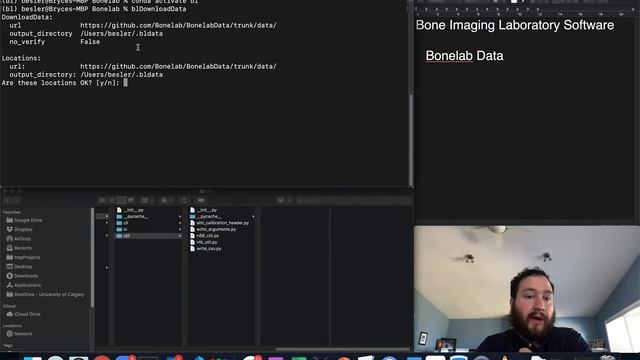The image size is (640, 360).
Task: Click the no_verify False line in terminal
Action: point(55,42)
